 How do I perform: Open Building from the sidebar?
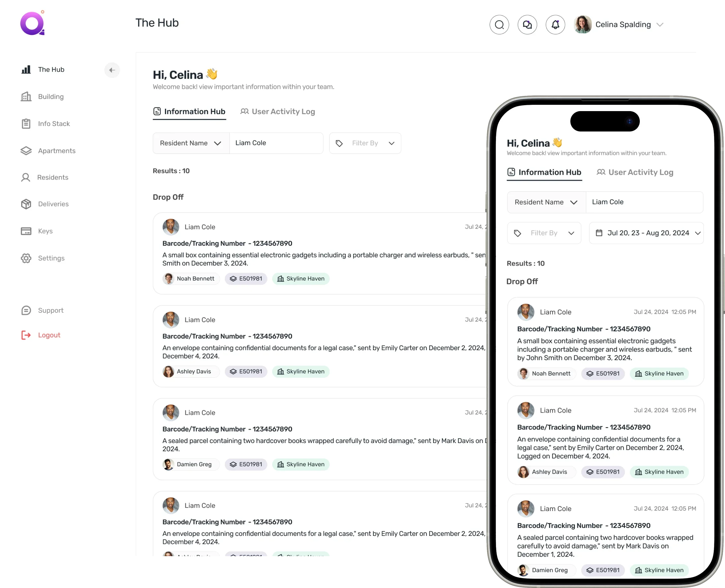pyautogui.click(x=51, y=97)
